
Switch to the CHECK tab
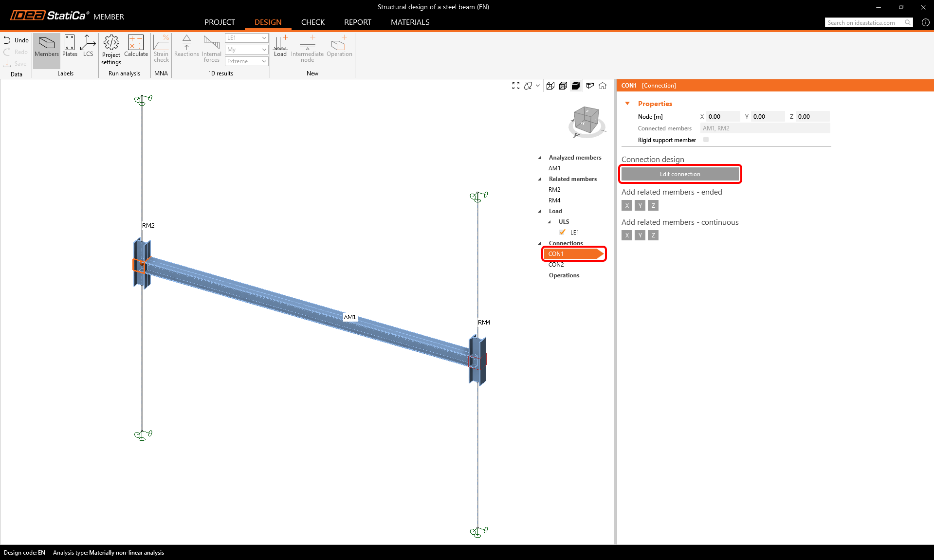pos(312,22)
